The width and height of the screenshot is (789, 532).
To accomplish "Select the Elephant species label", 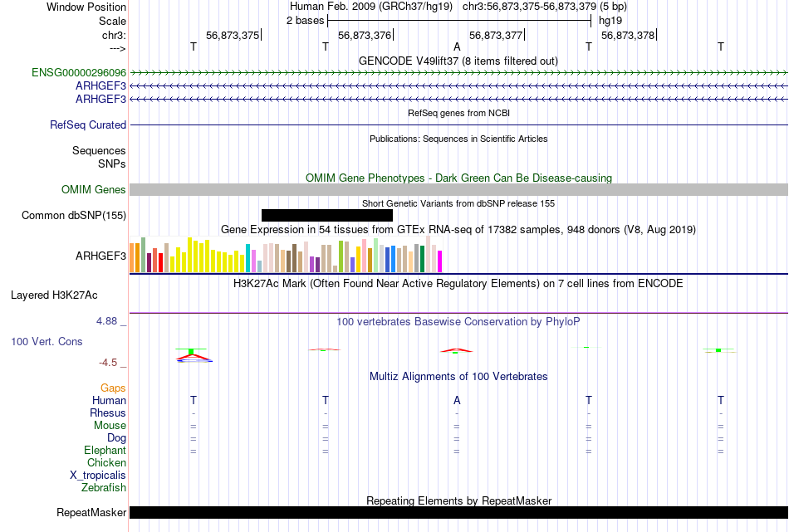I will point(105,450).
